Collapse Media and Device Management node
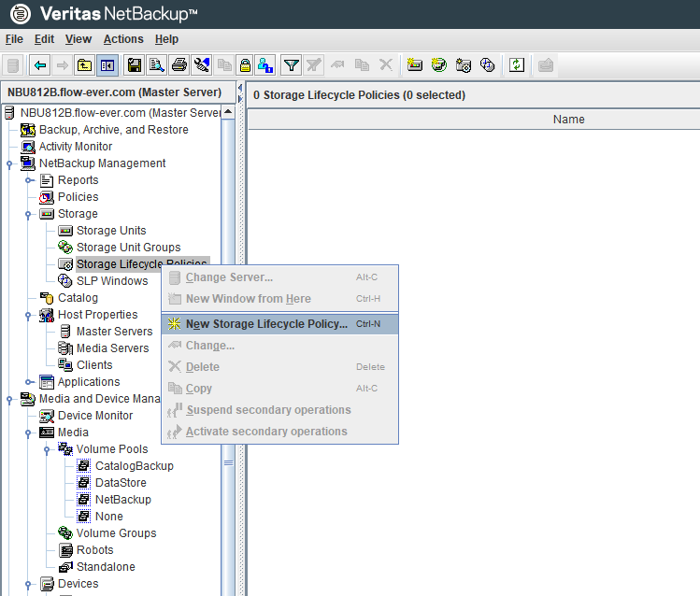700x596 pixels. click(x=9, y=399)
